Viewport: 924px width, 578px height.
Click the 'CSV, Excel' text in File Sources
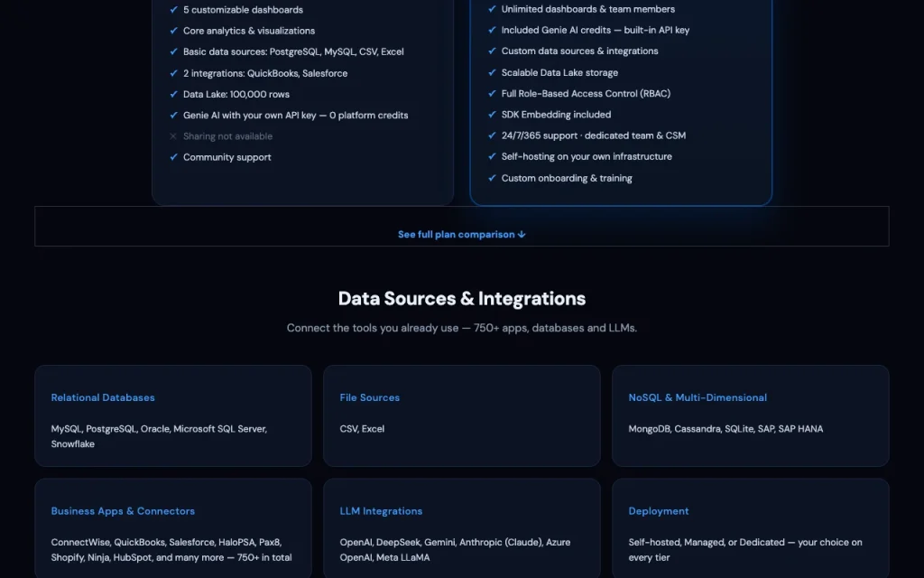tap(362, 429)
